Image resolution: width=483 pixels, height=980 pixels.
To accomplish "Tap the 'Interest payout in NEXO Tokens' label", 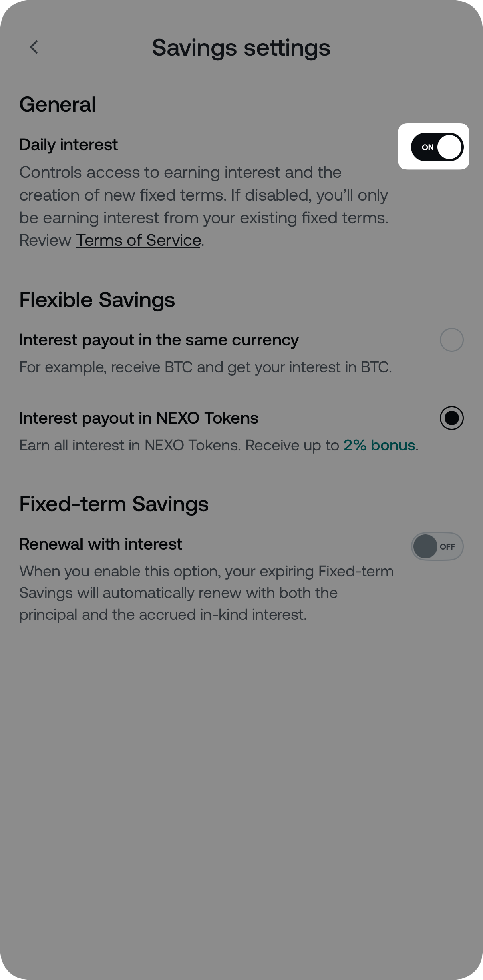I will coord(139,418).
